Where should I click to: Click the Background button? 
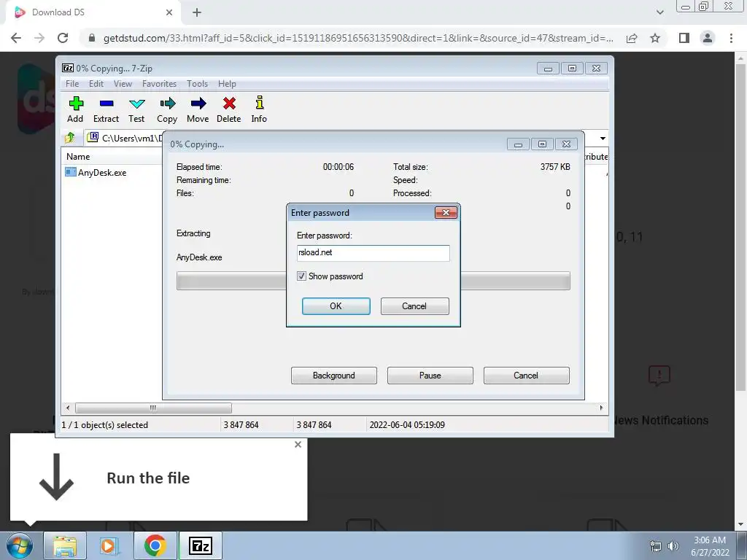pos(334,376)
